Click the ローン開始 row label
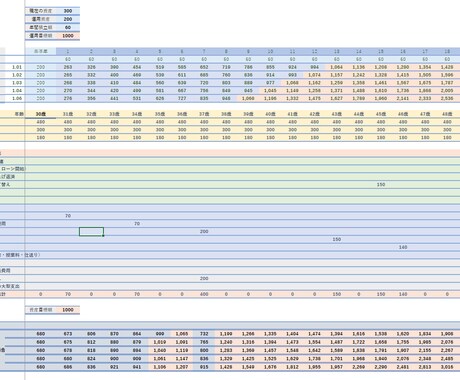The image size is (460, 380). coord(13,169)
